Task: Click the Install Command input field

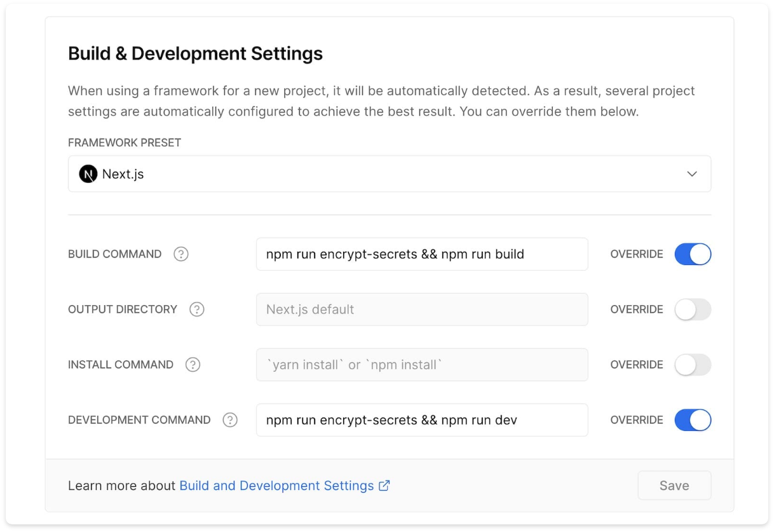Action: [422, 365]
